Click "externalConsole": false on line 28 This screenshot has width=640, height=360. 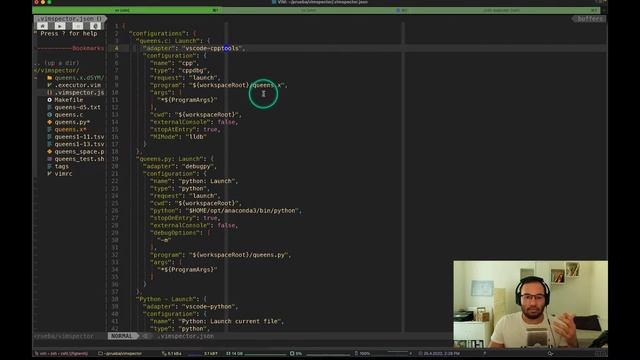pos(193,225)
